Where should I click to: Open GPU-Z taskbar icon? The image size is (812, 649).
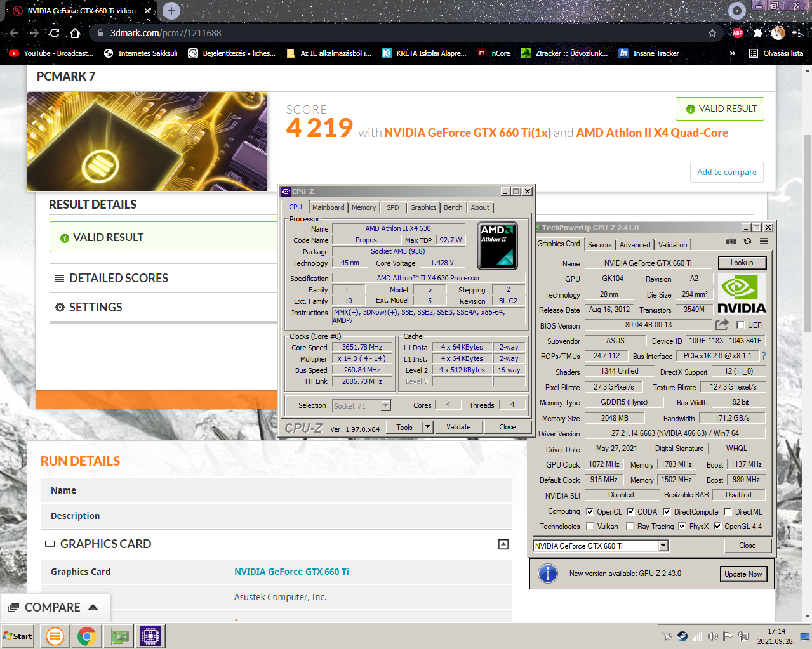point(119,636)
